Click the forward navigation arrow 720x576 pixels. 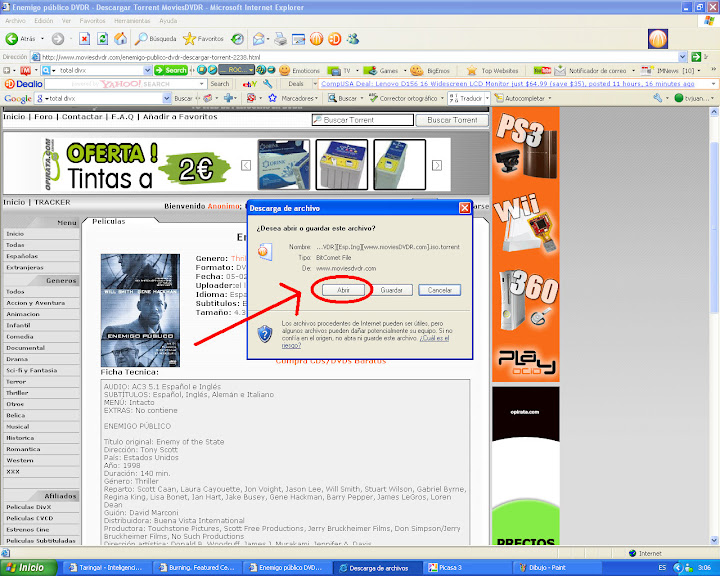click(58, 39)
